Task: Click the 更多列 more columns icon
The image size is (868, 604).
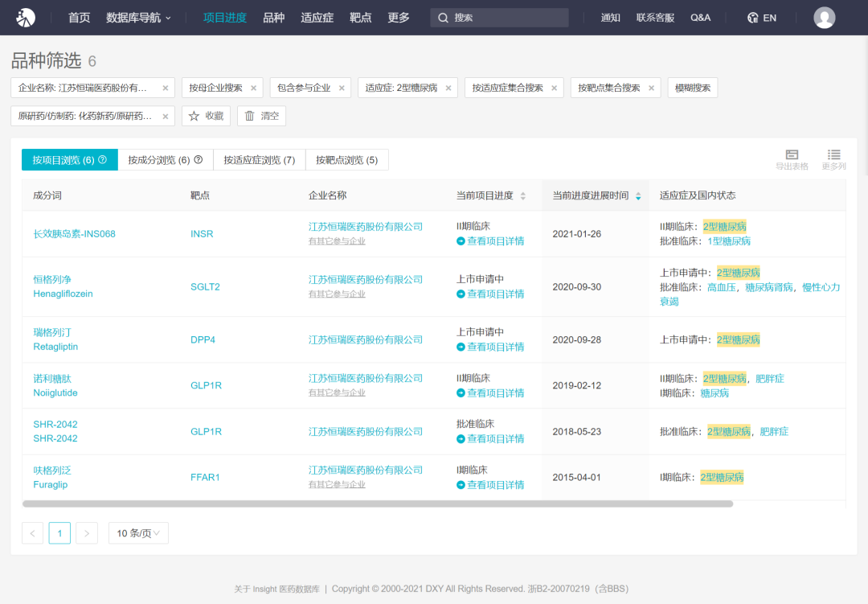Action: 833,159
